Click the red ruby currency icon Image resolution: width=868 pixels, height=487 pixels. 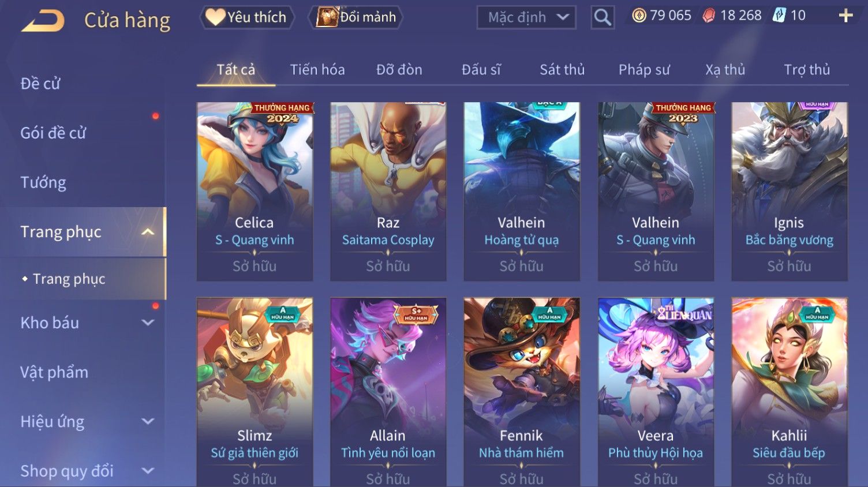(709, 16)
